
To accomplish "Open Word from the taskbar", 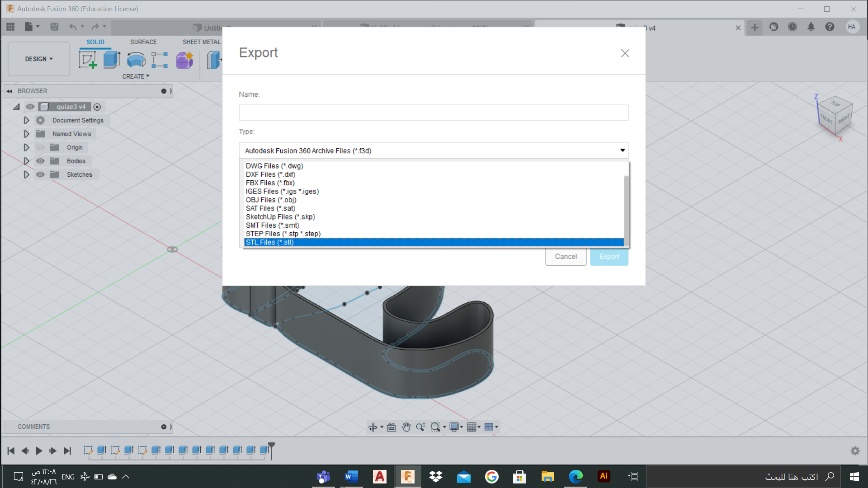I will 351,477.
